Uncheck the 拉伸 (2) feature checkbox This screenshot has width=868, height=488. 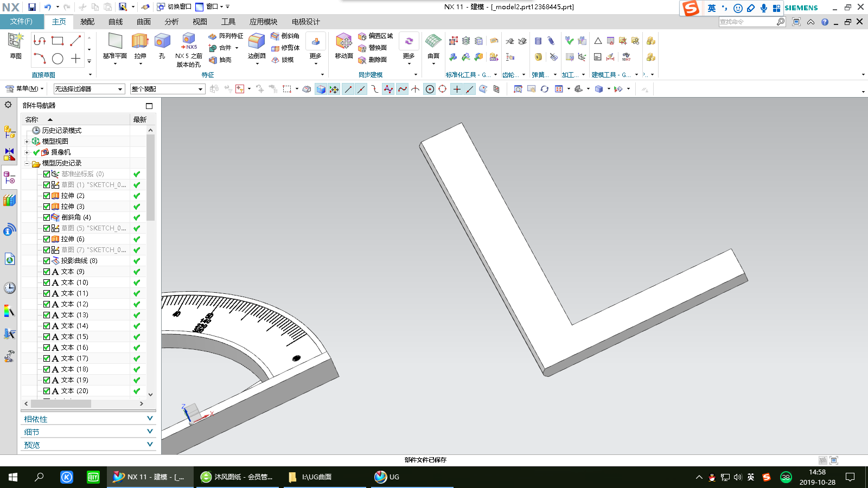tap(47, 196)
